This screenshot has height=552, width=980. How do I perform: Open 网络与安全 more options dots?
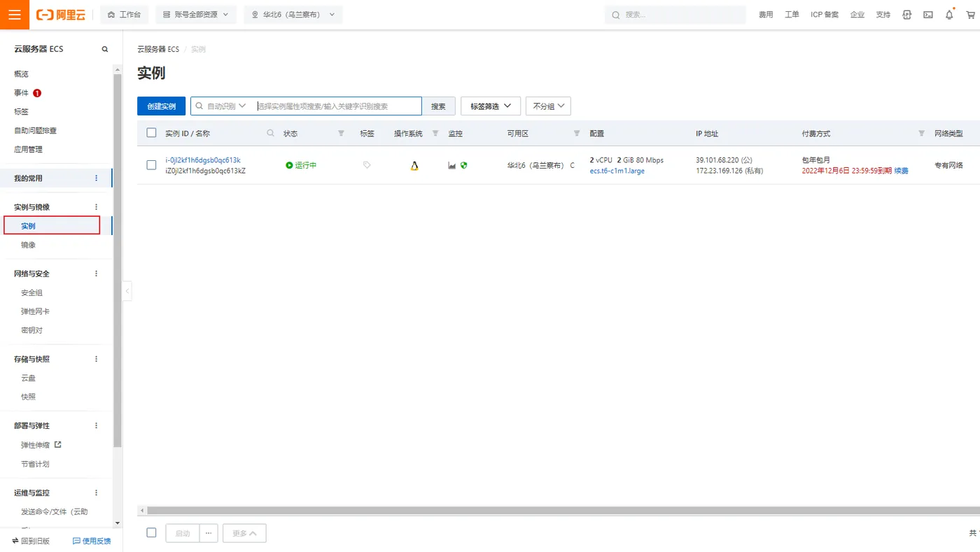[x=97, y=274]
